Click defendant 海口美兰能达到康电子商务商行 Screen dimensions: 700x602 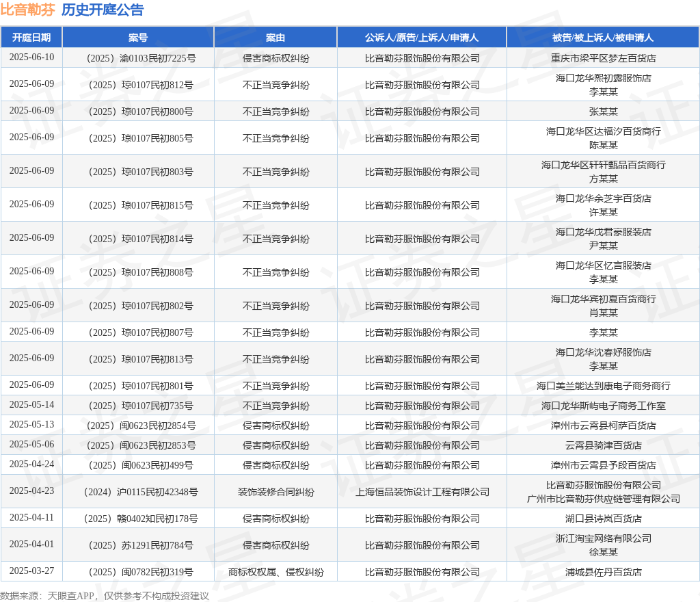603,386
